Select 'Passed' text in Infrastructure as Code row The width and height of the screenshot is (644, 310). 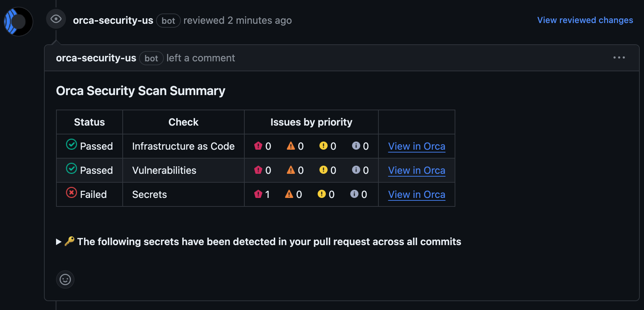coord(96,146)
